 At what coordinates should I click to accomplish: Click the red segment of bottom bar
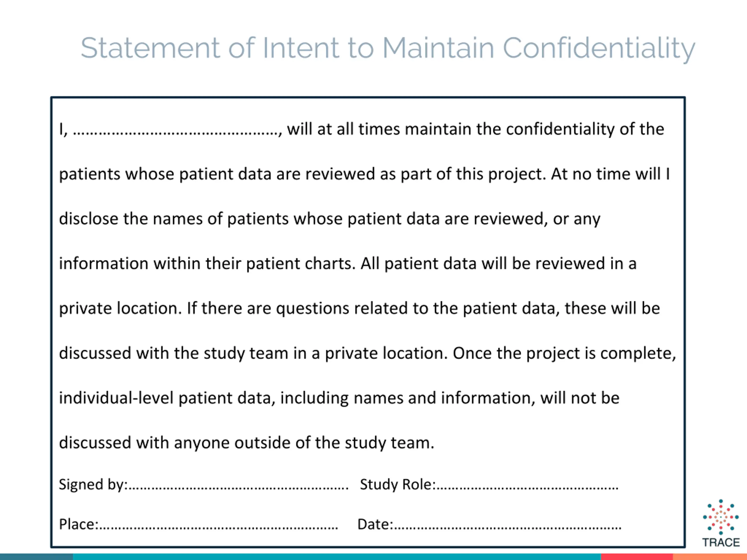tap(637, 556)
